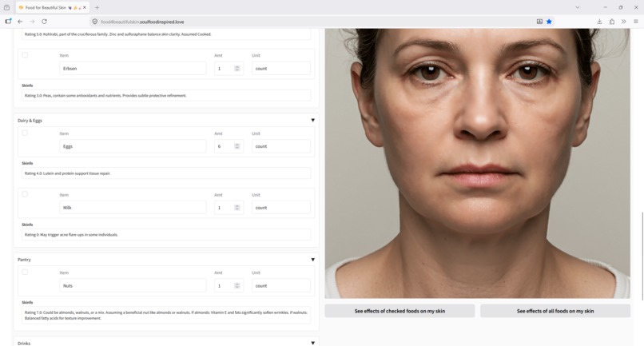Open the reader view icon in address bar
Image resolution: width=644 pixels, height=346 pixels.
point(539,22)
